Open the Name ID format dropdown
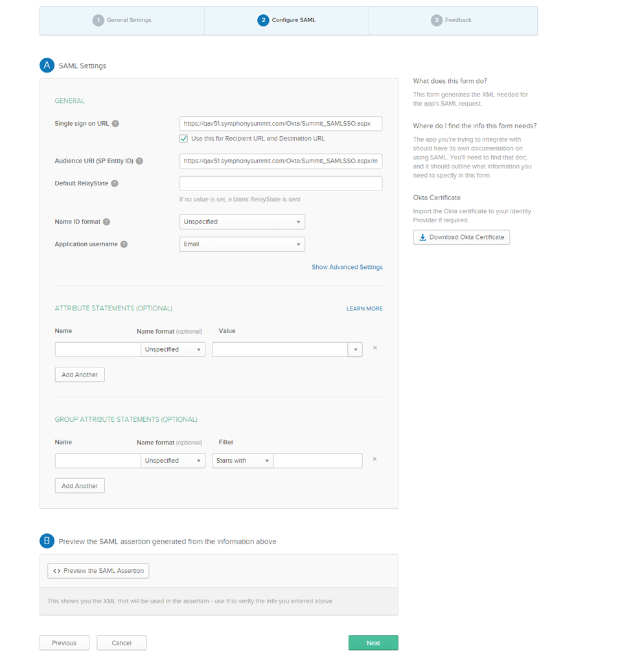 [242, 222]
